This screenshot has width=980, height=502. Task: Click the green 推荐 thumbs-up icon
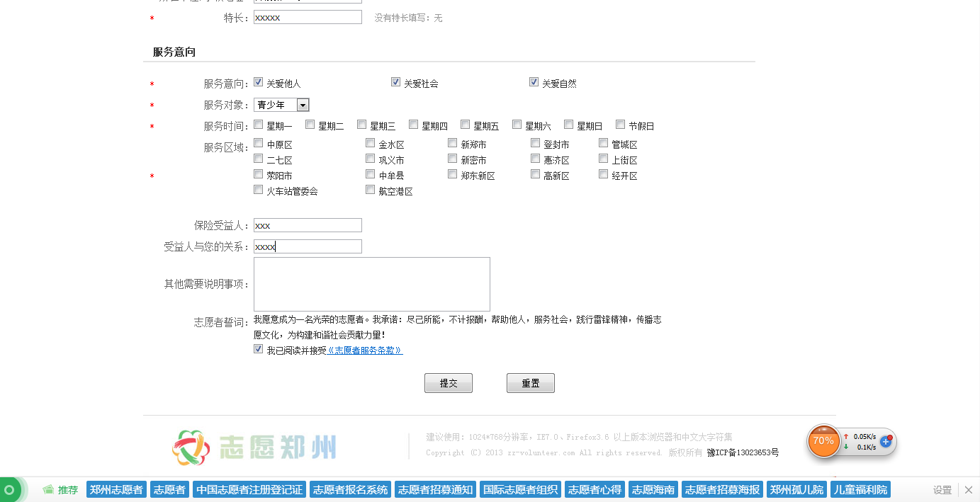click(48, 490)
